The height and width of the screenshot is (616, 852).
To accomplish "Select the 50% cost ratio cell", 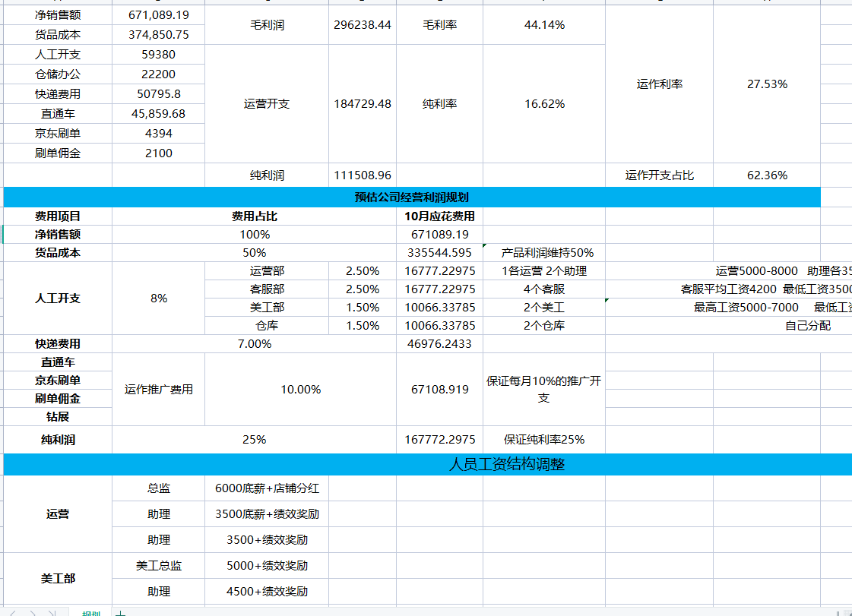I will (x=255, y=253).
